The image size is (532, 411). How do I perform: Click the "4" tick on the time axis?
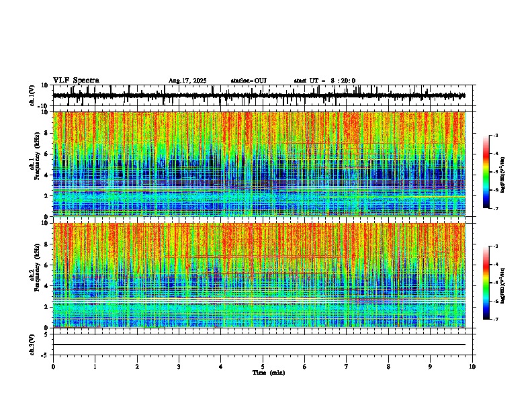[x=221, y=367]
